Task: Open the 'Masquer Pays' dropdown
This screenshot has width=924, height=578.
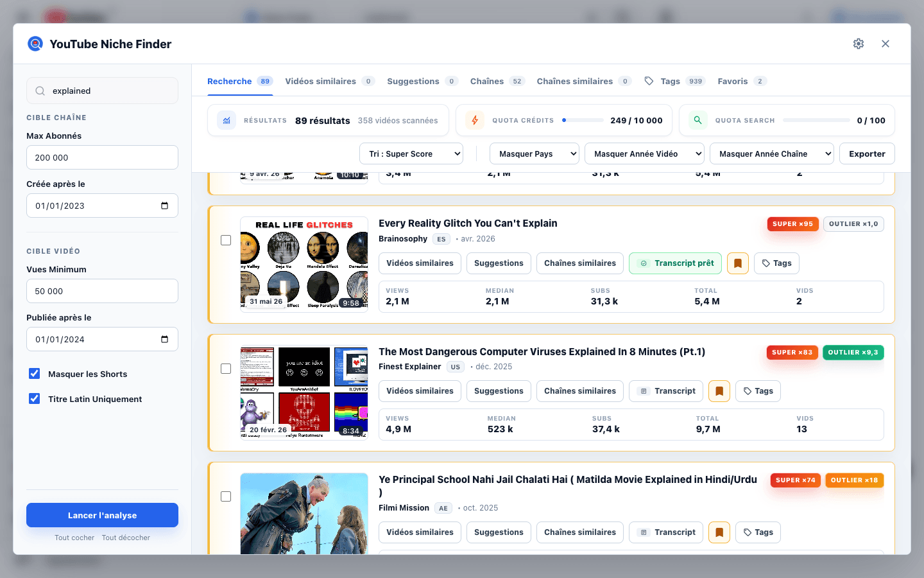Action: pyautogui.click(x=535, y=154)
